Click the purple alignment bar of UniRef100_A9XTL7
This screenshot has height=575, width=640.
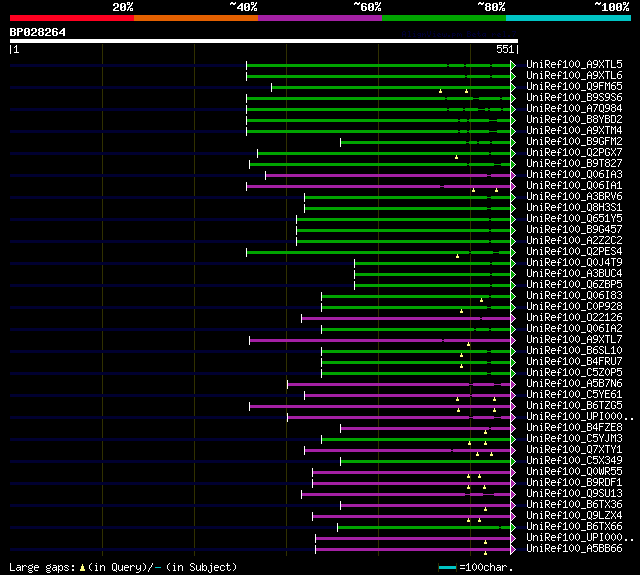click(380, 340)
